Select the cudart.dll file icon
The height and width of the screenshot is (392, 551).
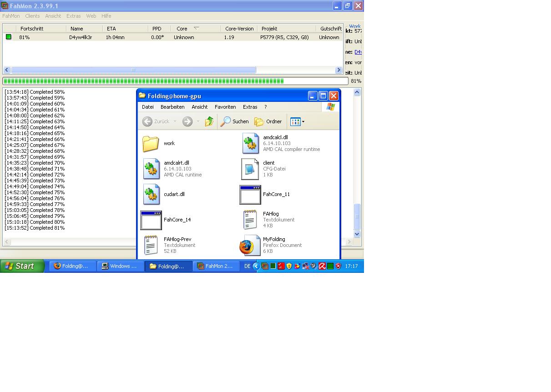click(151, 194)
